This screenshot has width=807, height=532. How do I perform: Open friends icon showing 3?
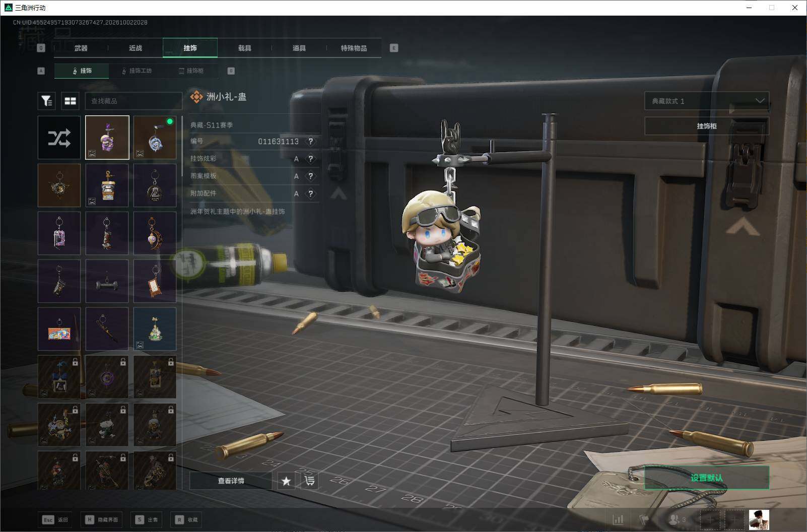click(x=677, y=519)
